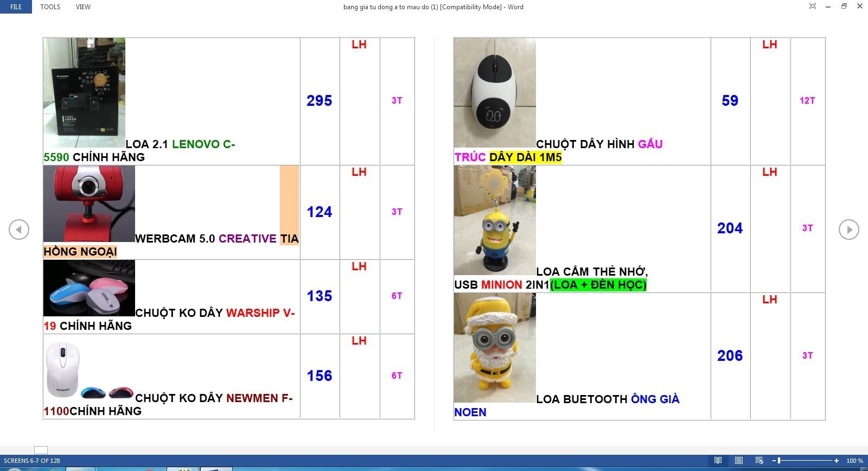Click the text LOA BUETOOTH ÔNG GIÀ
Viewport: 868px width, 471px height.
click(608, 399)
